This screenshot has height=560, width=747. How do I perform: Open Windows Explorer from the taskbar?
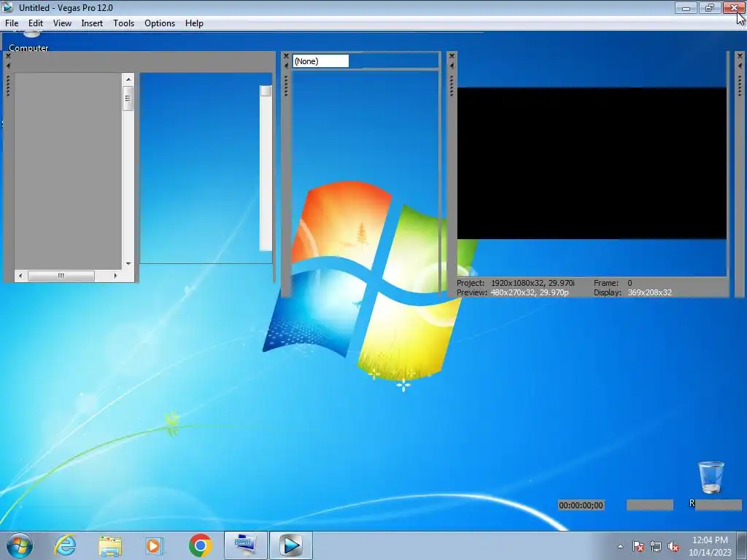[x=110, y=545]
